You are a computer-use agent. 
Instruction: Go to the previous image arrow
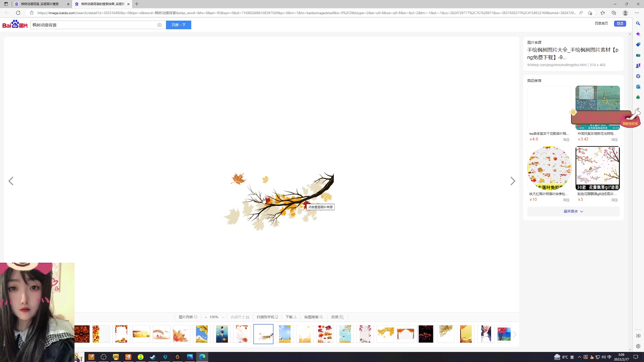11,181
